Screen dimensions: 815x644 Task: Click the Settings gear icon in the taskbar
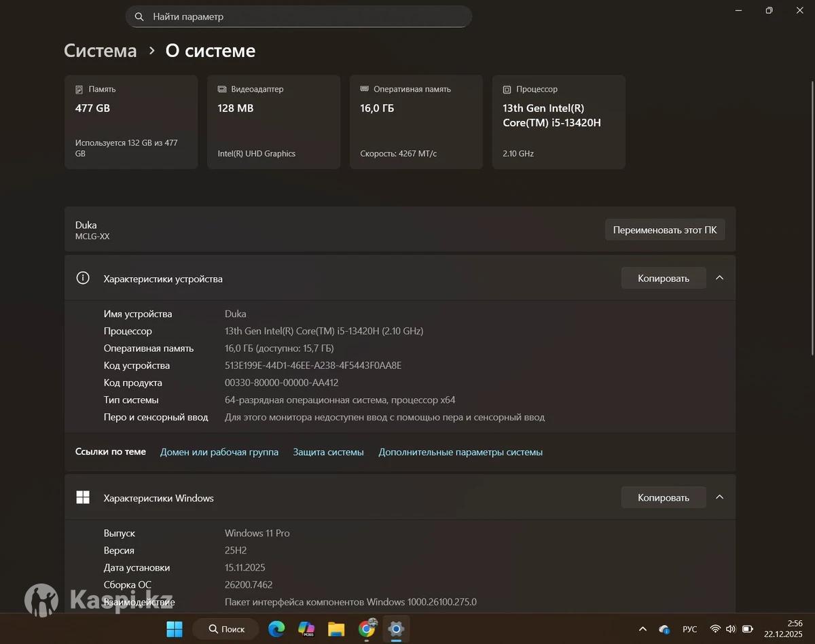pyautogui.click(x=396, y=629)
